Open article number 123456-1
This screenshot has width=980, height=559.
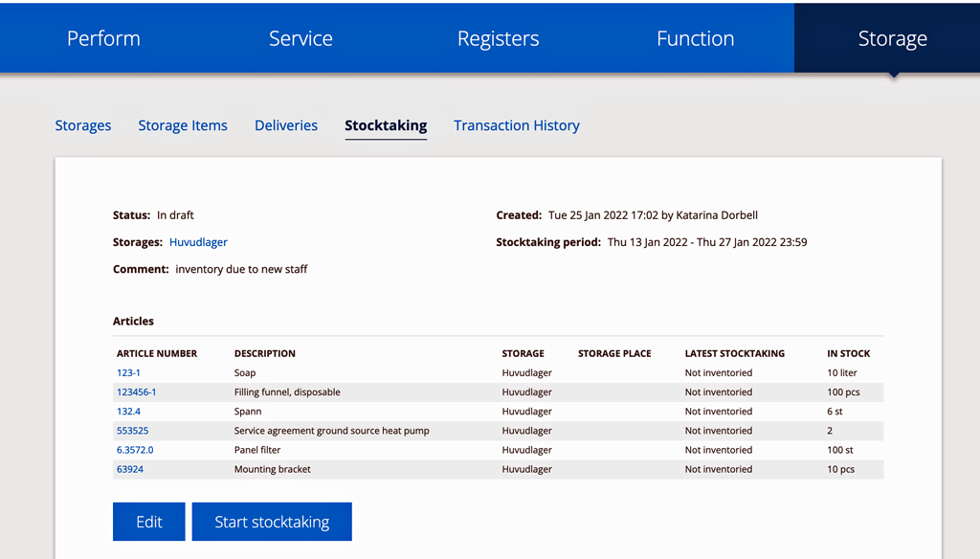[x=136, y=392]
